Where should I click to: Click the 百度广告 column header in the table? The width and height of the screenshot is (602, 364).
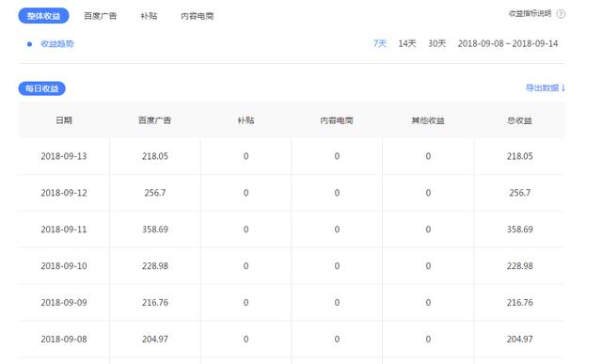tap(154, 120)
